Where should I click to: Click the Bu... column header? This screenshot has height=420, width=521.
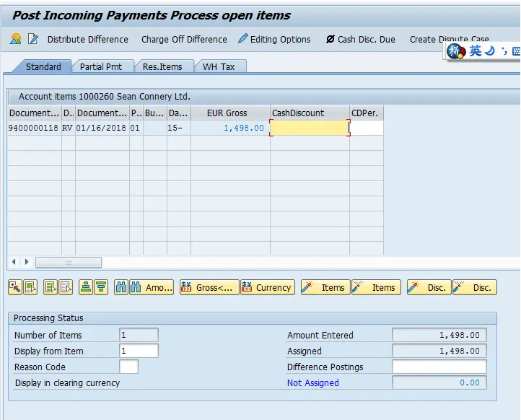pos(155,113)
